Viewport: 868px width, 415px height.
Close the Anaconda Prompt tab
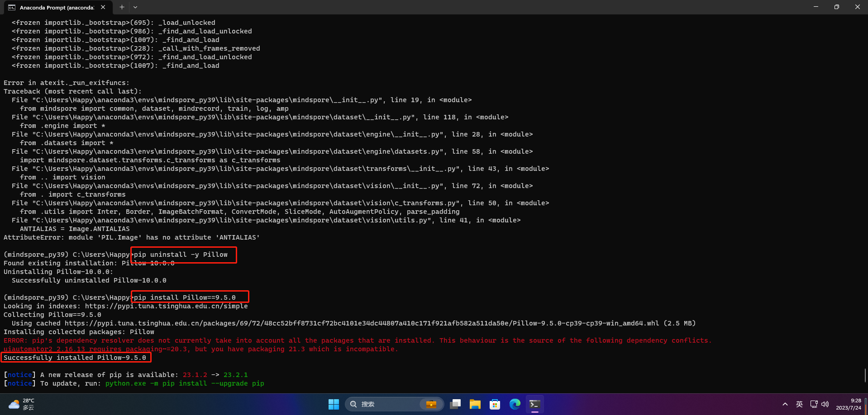point(103,7)
